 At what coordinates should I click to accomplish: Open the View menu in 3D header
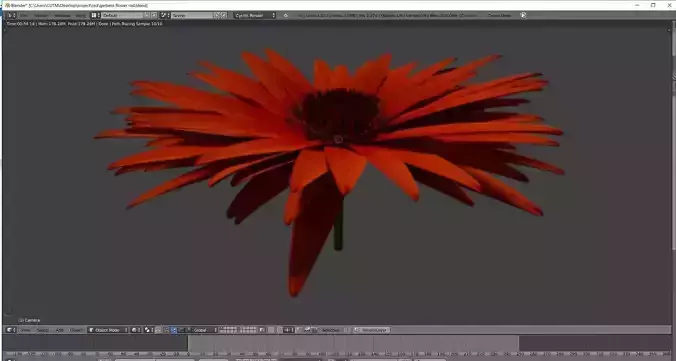pos(25,330)
